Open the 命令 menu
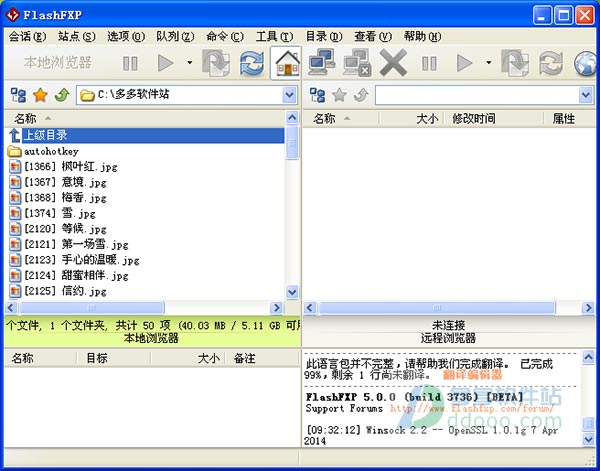This screenshot has height=471, width=600. (225, 36)
